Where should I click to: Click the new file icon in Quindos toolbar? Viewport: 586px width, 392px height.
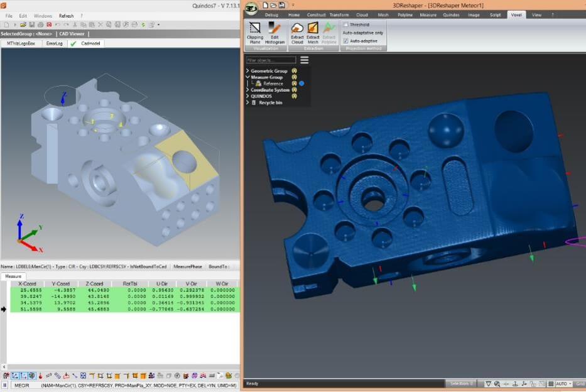pos(7,24)
